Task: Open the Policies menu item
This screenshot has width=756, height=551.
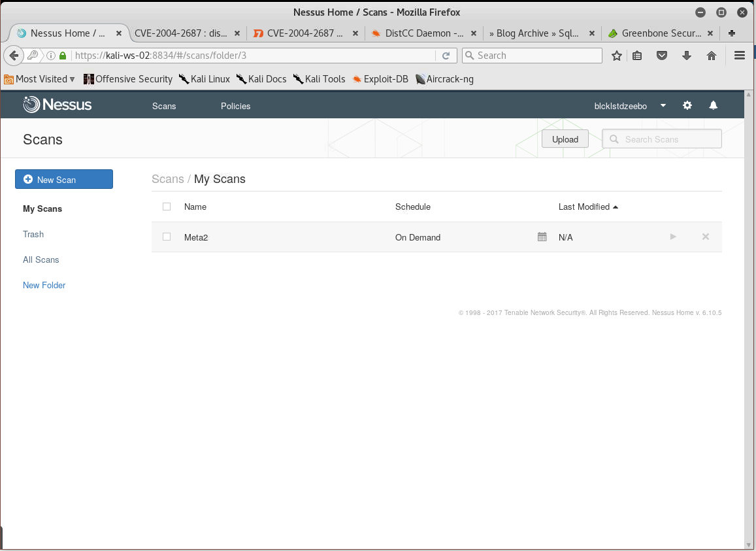Action: click(235, 106)
